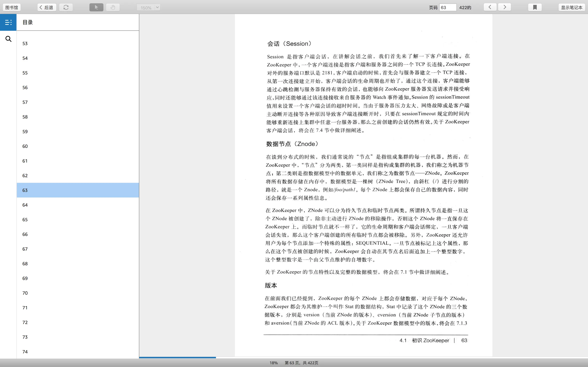Click the zoom percentage field

146,8
